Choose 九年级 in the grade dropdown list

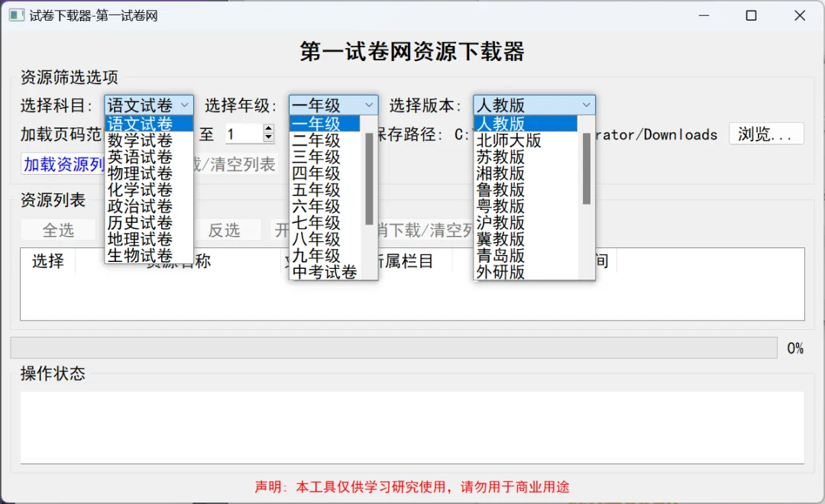317,256
